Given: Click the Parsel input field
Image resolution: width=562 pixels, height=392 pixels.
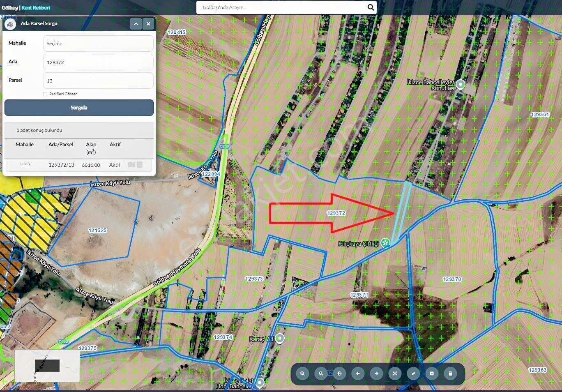Looking at the screenshot, I should (x=98, y=81).
